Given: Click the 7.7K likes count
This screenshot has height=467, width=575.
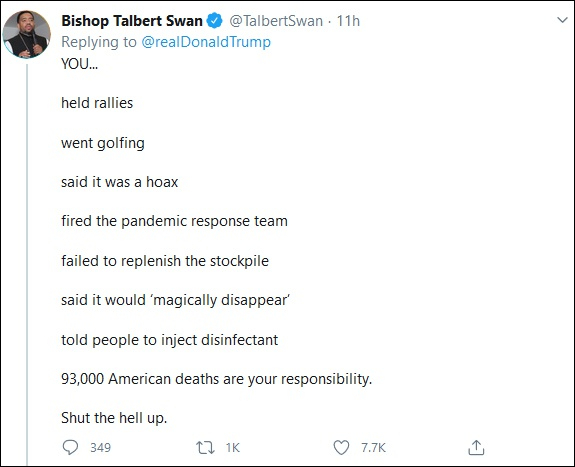Looking at the screenshot, I should (x=373, y=448).
